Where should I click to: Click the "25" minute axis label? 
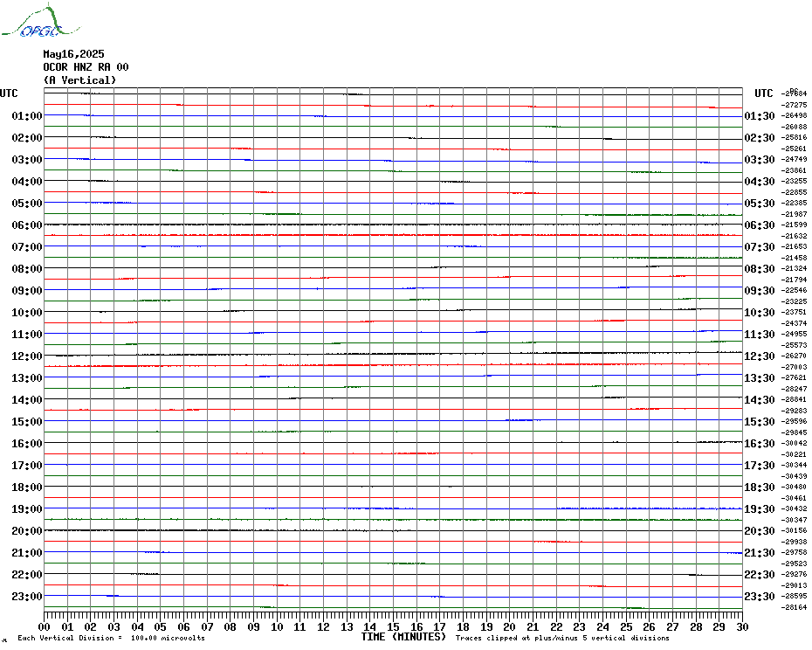tap(626, 627)
